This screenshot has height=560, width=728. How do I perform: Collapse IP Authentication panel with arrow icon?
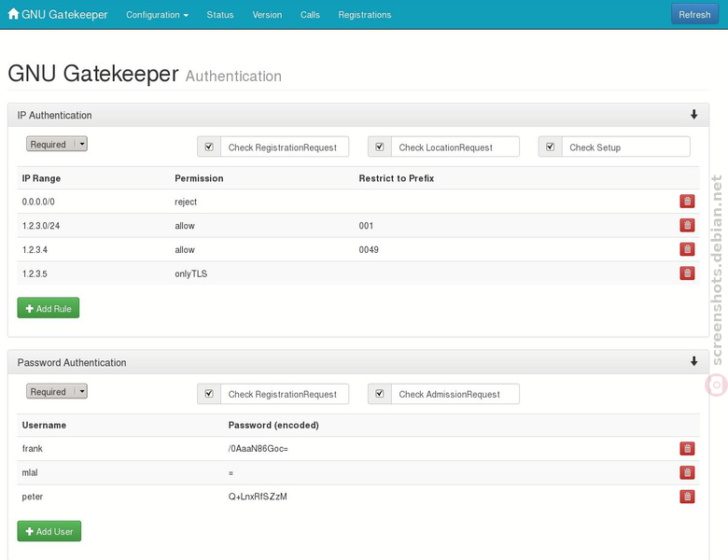(x=693, y=115)
